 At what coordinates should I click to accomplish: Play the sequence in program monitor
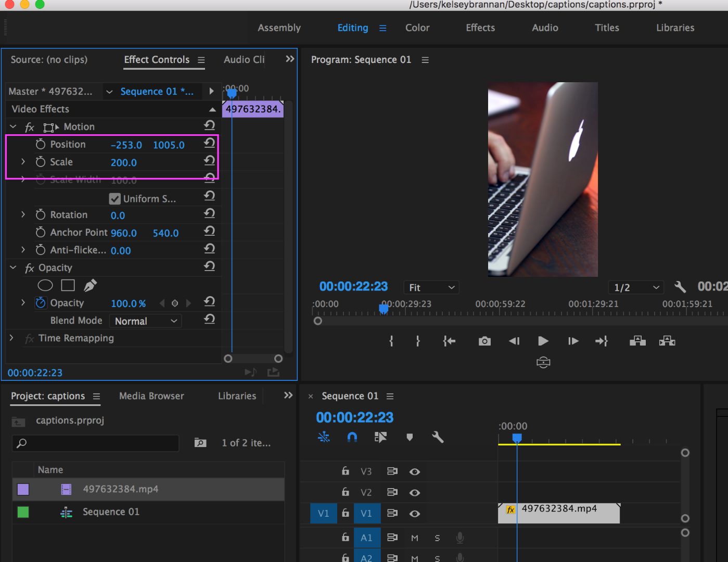tap(543, 341)
